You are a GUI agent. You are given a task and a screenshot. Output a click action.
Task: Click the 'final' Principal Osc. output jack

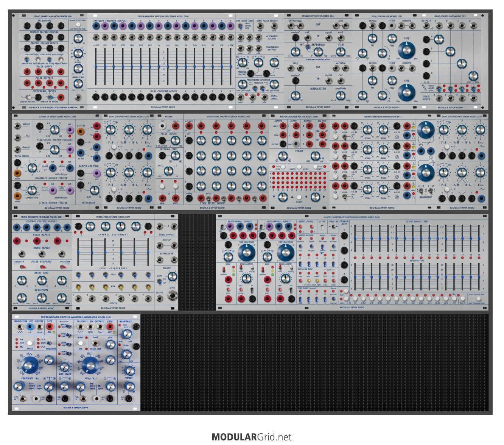pos(100,327)
